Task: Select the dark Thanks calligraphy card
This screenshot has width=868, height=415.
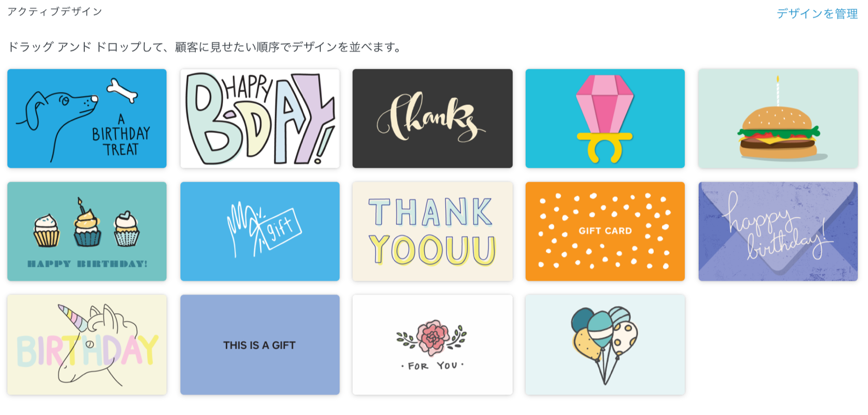Action: 433,119
